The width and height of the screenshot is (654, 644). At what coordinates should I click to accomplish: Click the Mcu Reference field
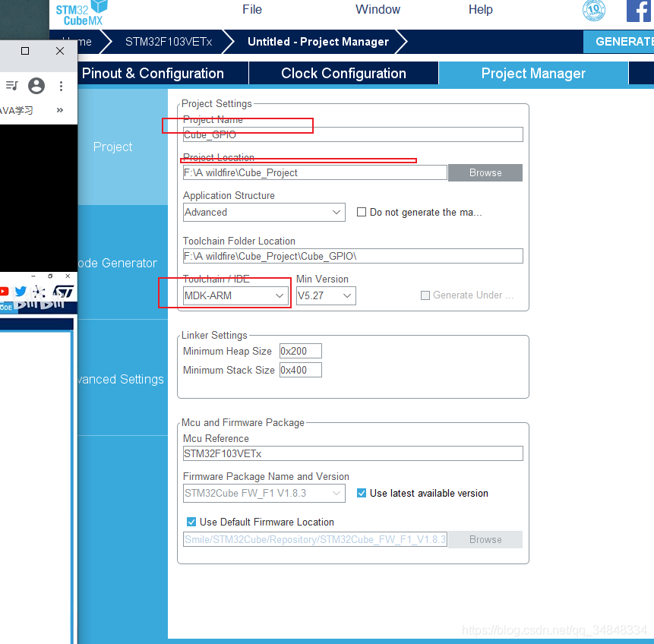tap(353, 453)
